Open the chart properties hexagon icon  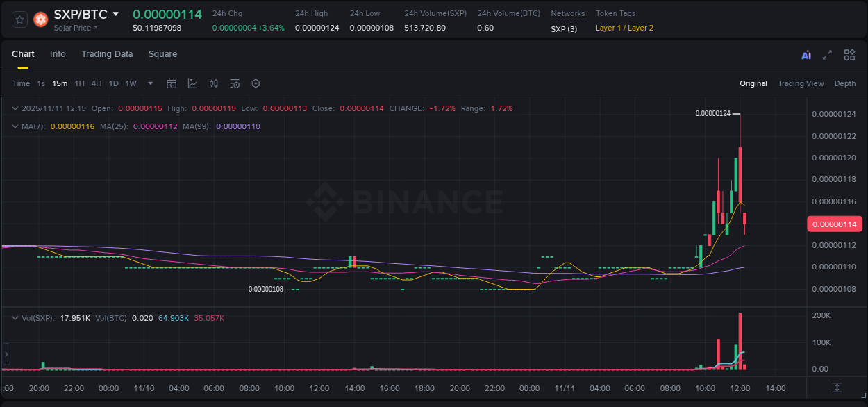[x=256, y=83]
